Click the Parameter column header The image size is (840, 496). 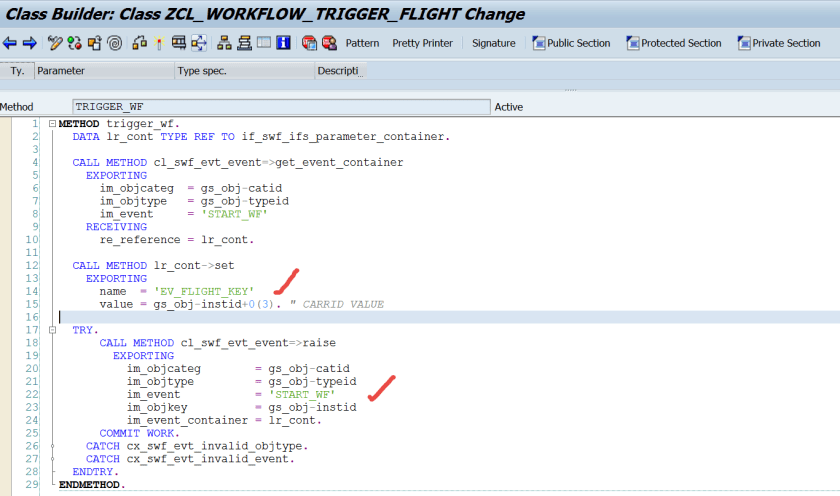pyautogui.click(x=104, y=71)
